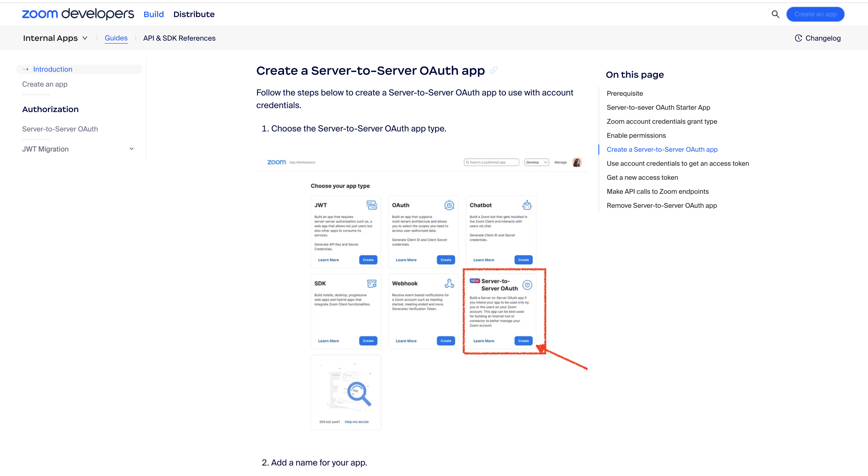Jump to Server-to-sever OAuth Starter App
Viewport: 868px width, 476px height.
[658, 107]
